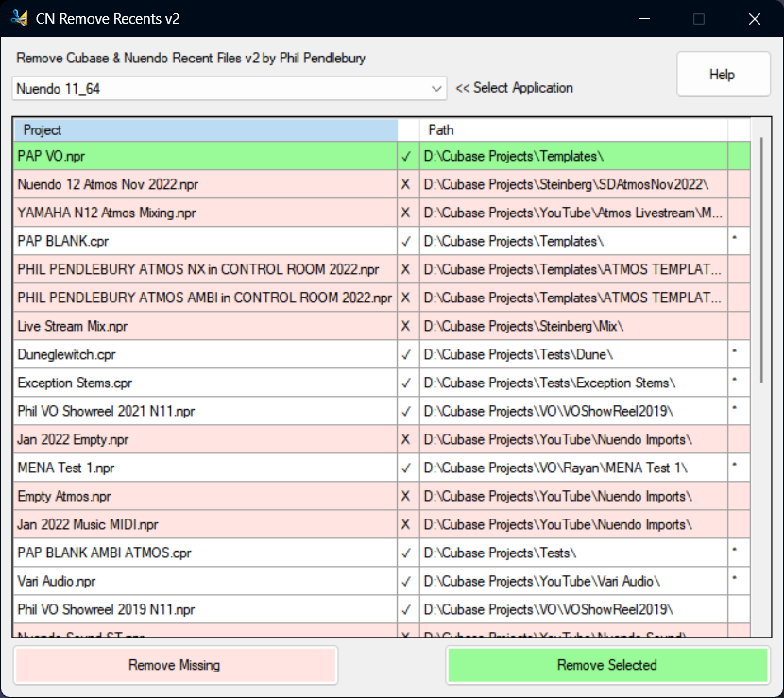Click the X status of Jan 2022 Empty.npr
Viewport: 784px width, 698px height.
(x=406, y=439)
